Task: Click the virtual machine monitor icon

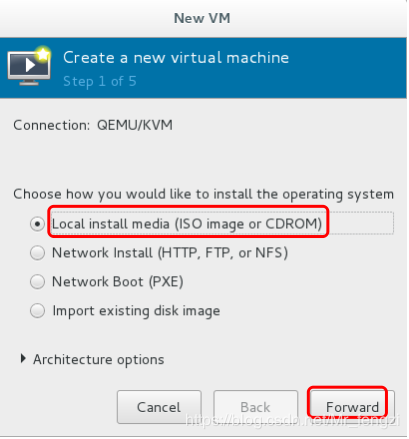Action: pos(29,68)
